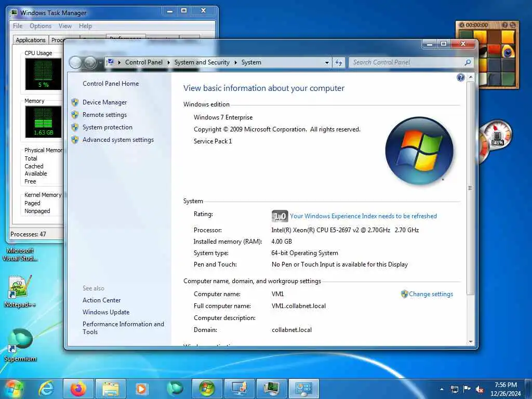Click the 1.0 rating badge
Screen dimensions: 532x399
click(x=280, y=216)
